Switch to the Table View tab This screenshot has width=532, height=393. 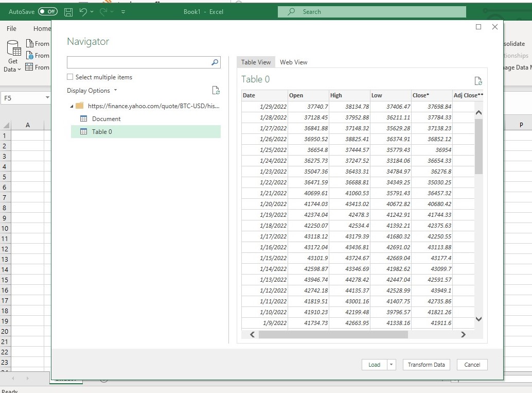(256, 62)
